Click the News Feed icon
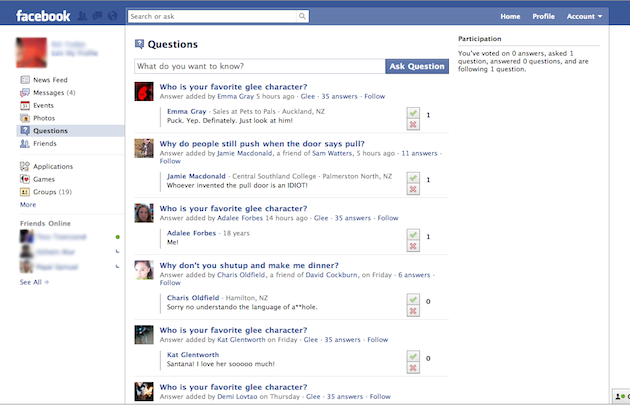 pos(25,80)
